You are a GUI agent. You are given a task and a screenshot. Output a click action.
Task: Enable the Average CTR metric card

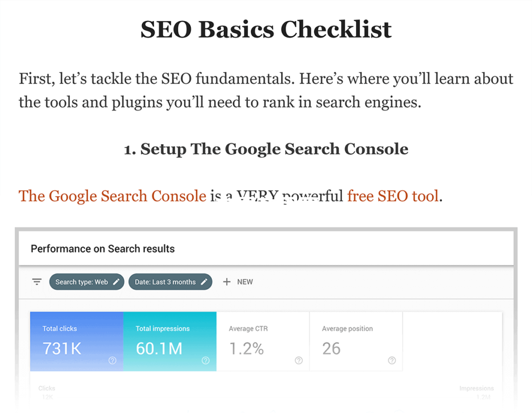263,341
